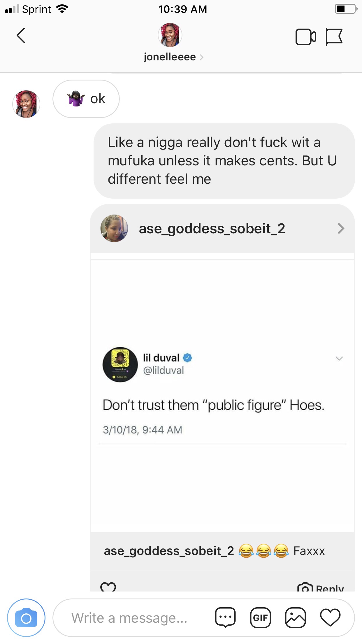
Task: Reply to the shared post
Action: click(x=321, y=587)
